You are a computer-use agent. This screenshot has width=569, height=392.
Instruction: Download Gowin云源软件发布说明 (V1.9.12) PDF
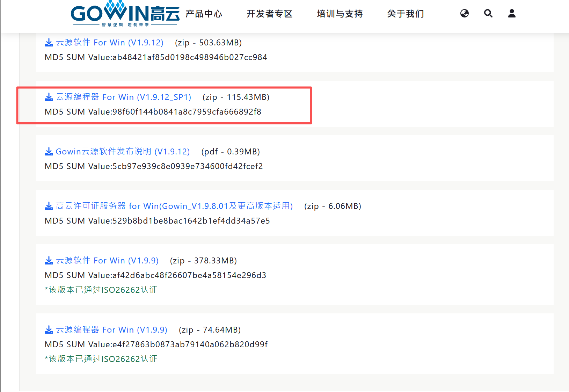point(123,151)
